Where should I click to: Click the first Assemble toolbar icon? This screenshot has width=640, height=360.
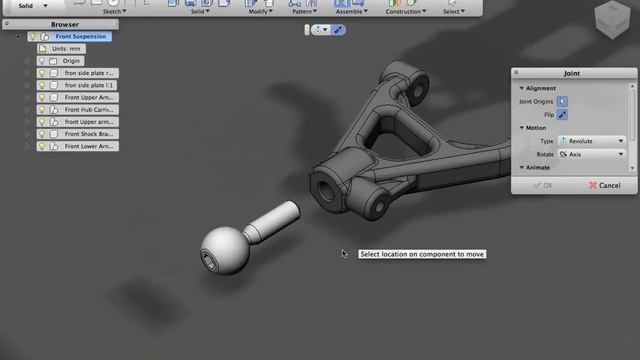pyautogui.click(x=341, y=3)
